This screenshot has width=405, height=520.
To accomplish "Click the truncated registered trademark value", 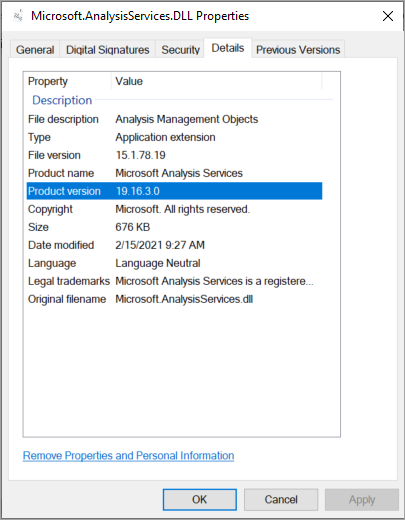I will (214, 281).
